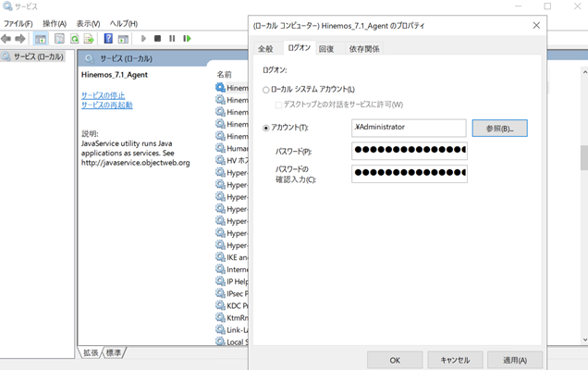
Task: Click the services list vertical scrollbar thumb
Action: click(x=584, y=157)
